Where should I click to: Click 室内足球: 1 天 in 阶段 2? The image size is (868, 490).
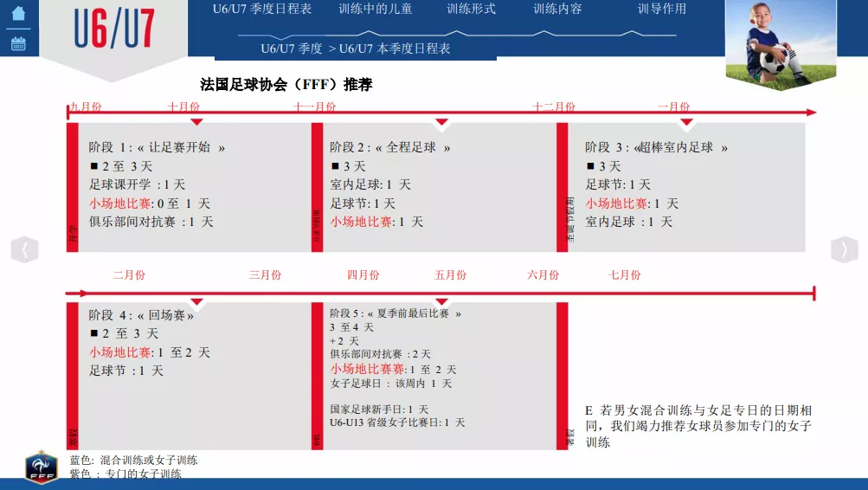pyautogui.click(x=370, y=184)
